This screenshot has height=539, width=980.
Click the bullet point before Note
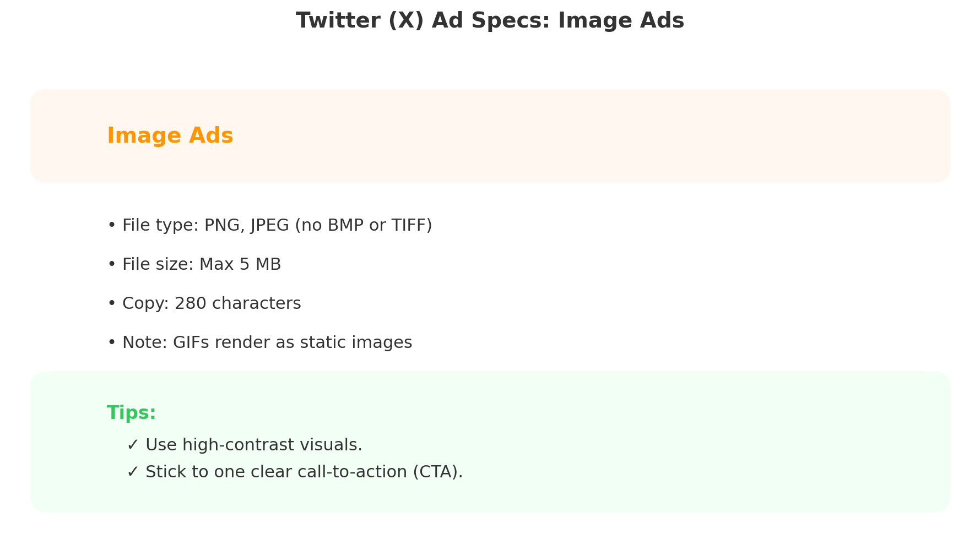coord(111,342)
